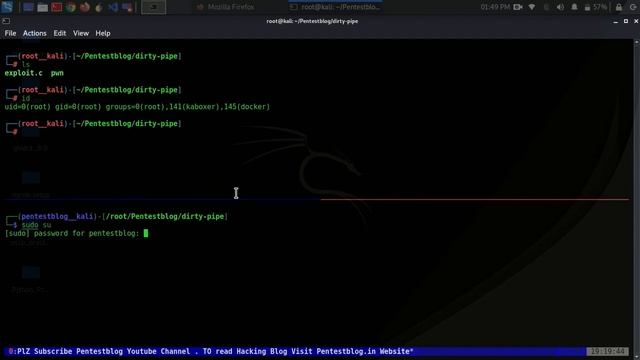Close the terminal window

[x=636, y=21]
